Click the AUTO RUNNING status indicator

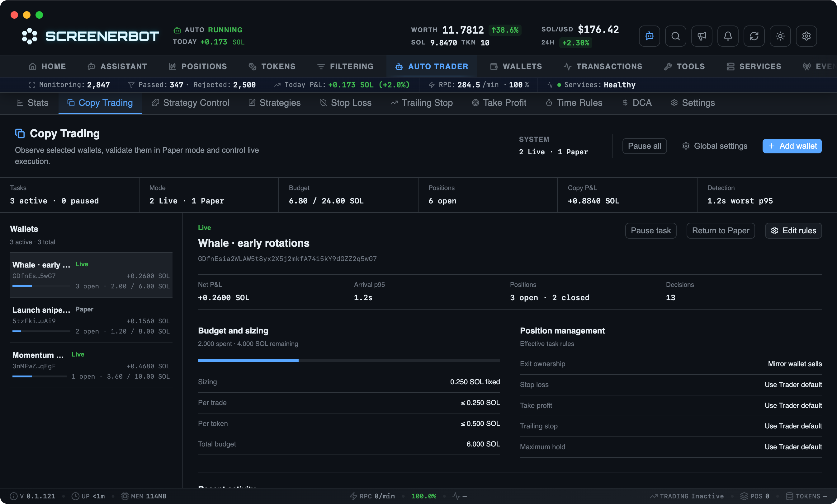[208, 30]
